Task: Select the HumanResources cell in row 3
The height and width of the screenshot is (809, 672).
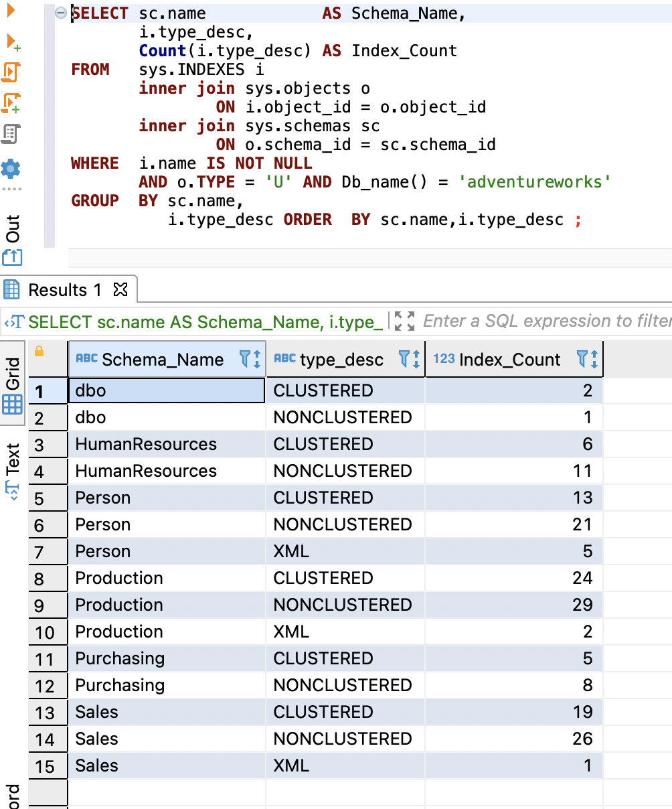Action: coord(146,444)
